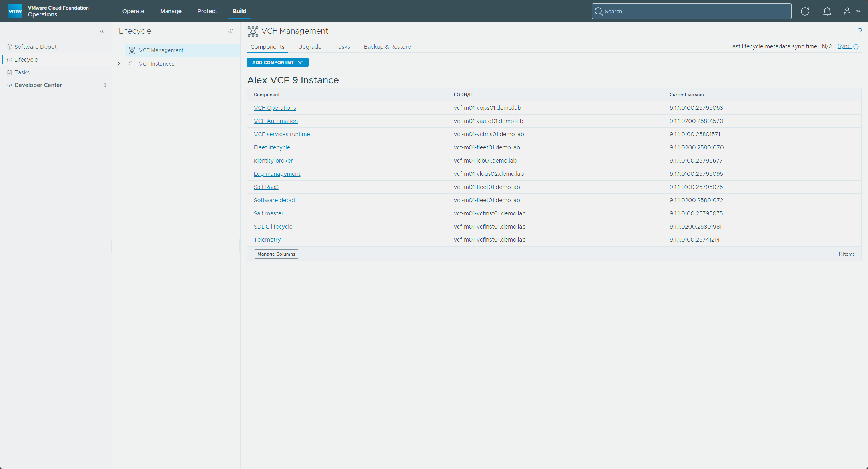Image resolution: width=868 pixels, height=469 pixels.
Task: Select the Build menu
Action: pyautogui.click(x=239, y=11)
